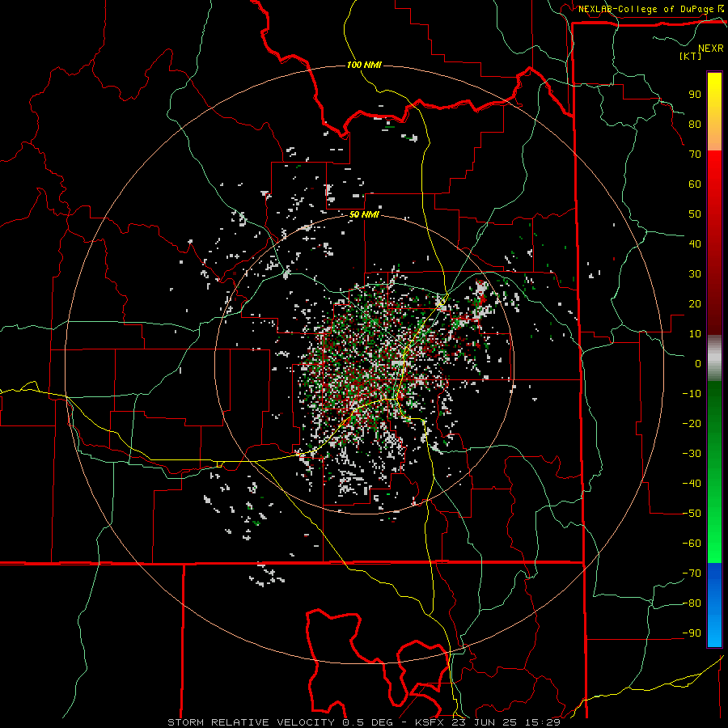728x728 pixels.
Task: Click the STORM RELATIVE VELOCITY product text
Action: pyautogui.click(x=251, y=722)
